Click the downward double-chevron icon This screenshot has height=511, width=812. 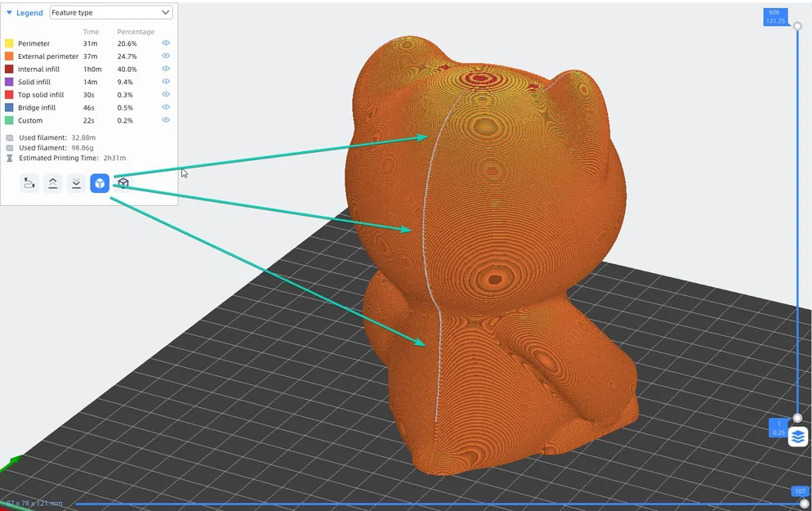pos(76,183)
